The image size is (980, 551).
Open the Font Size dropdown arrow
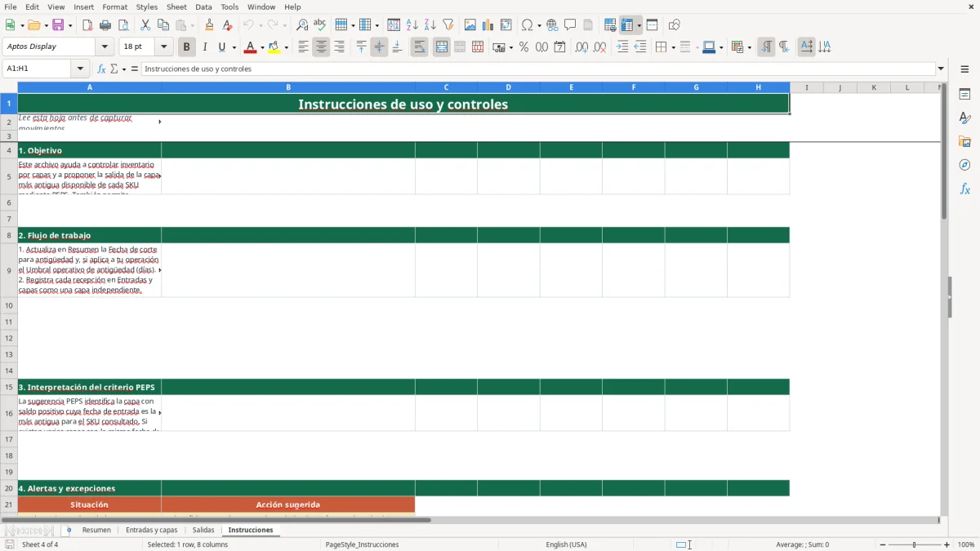[164, 47]
